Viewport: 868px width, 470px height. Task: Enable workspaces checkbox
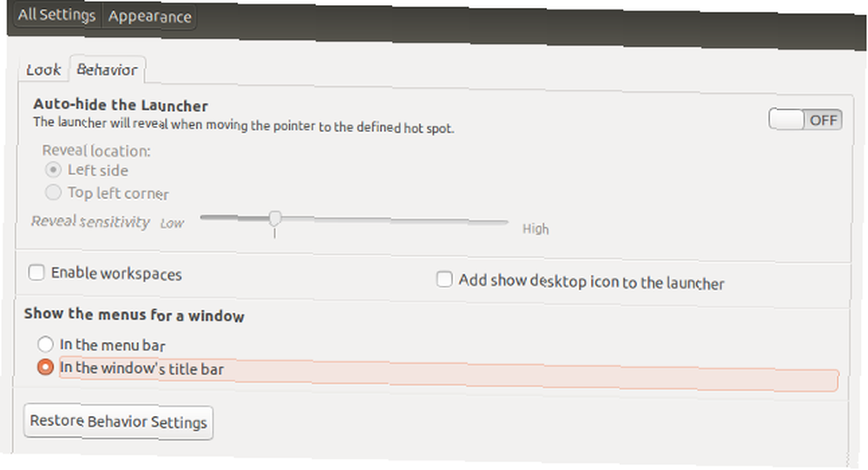coord(36,273)
